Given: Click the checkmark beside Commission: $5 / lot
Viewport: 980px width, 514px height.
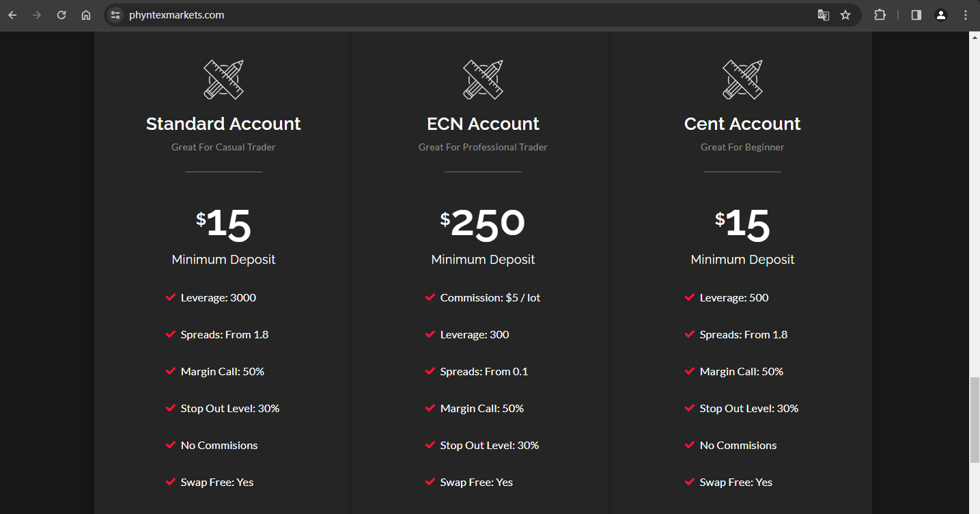Looking at the screenshot, I should (x=430, y=297).
